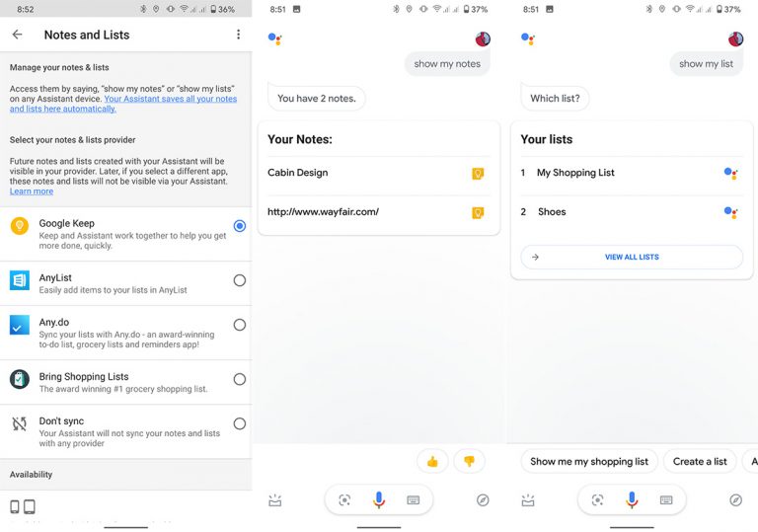Open the Cabin Design note

[x=379, y=173]
